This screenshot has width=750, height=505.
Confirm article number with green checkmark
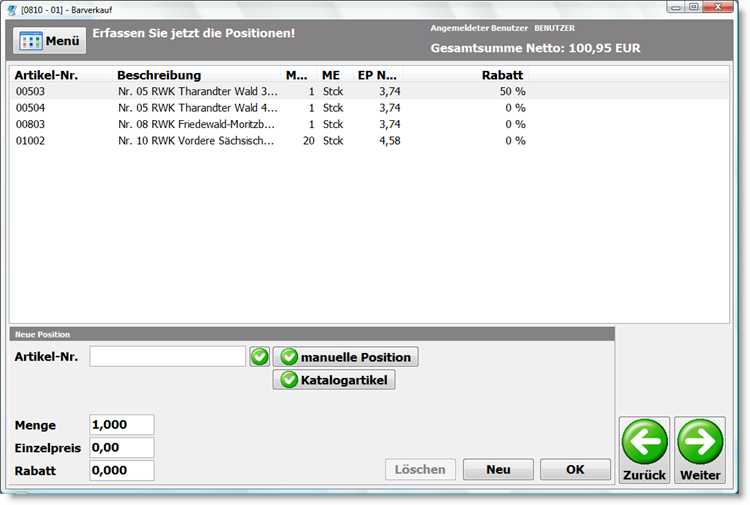pos(260,357)
